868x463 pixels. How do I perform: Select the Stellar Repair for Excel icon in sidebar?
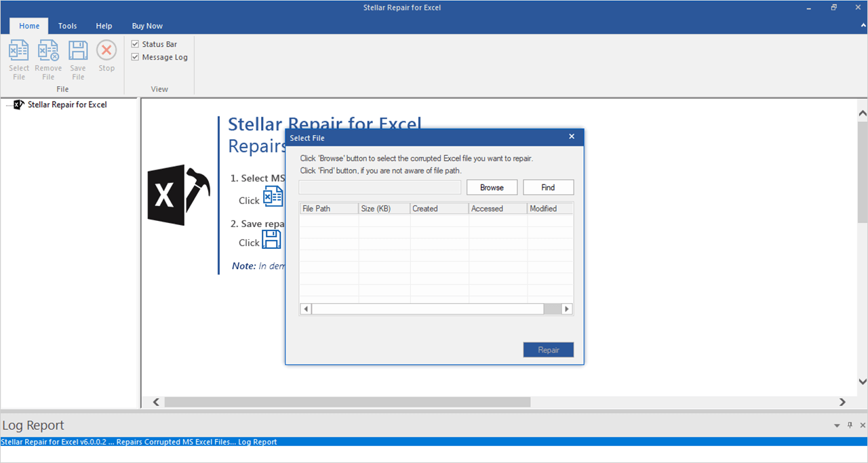(19, 104)
